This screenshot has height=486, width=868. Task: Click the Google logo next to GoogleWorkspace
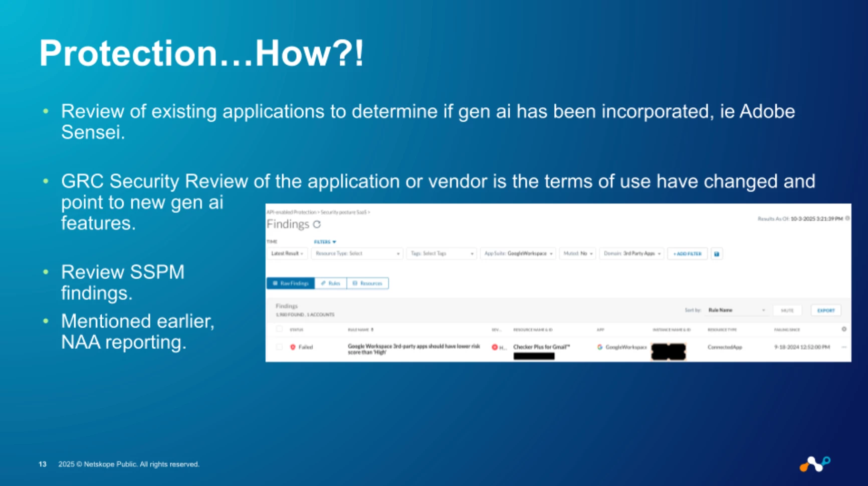pos(600,347)
